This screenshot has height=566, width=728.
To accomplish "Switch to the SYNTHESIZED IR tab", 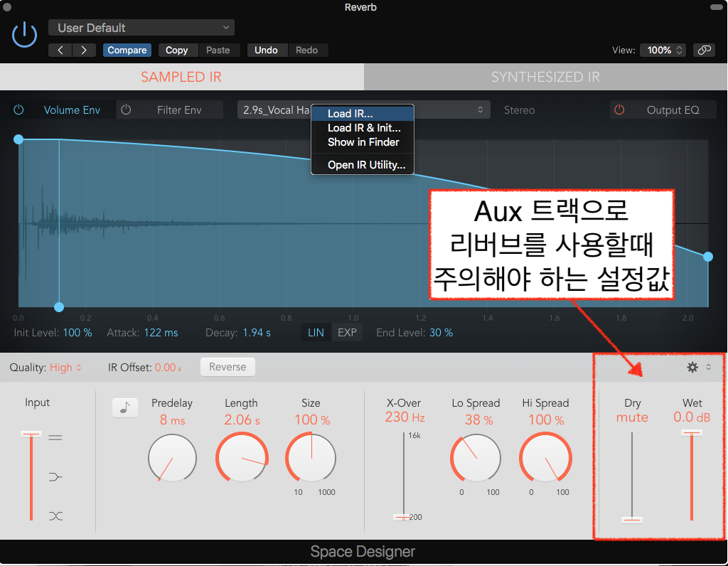I will [545, 77].
